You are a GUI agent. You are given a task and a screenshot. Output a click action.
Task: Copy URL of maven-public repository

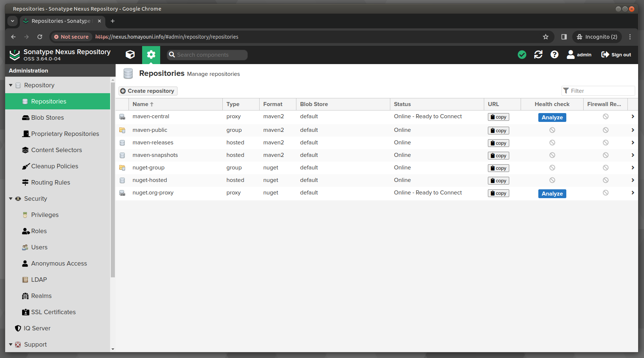tap(499, 131)
